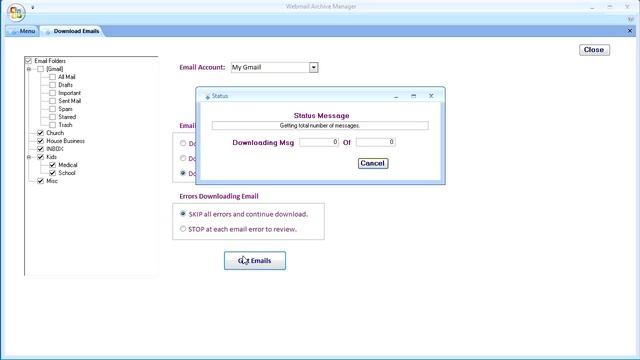Close the Webmail Archive Manager window
The width and height of the screenshot is (640, 360).
click(627, 7)
